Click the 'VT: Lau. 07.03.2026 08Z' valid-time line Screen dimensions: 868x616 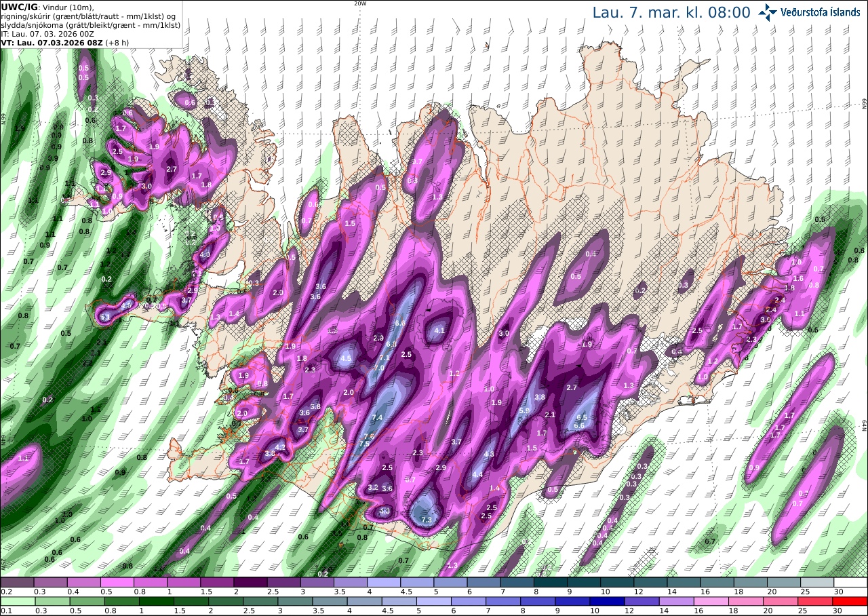(52, 42)
